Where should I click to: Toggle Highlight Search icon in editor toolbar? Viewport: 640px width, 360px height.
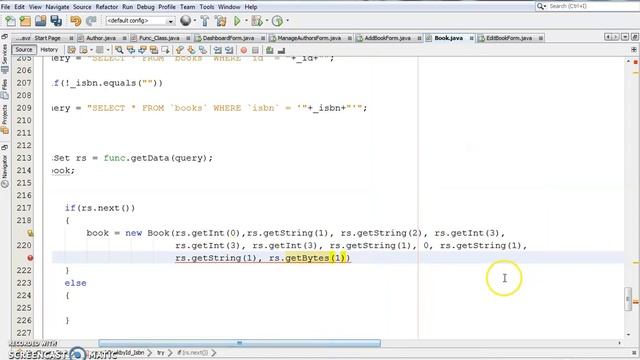pyautogui.click(x=154, y=50)
